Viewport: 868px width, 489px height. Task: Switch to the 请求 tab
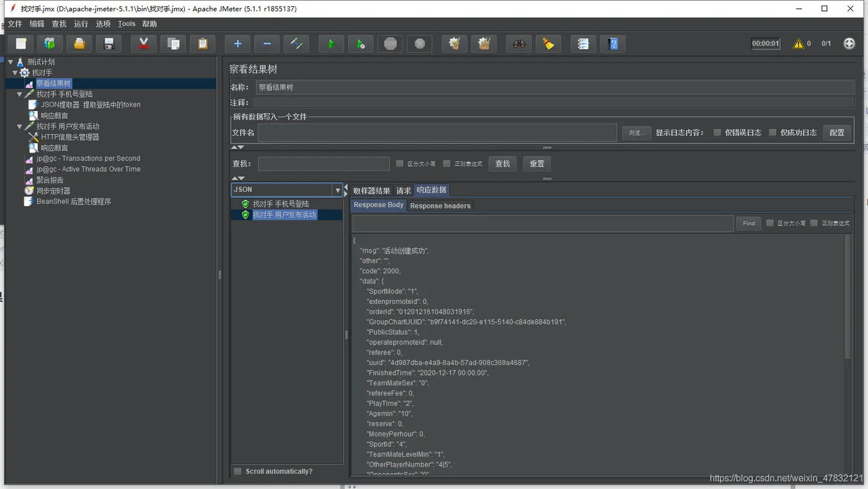pos(404,191)
